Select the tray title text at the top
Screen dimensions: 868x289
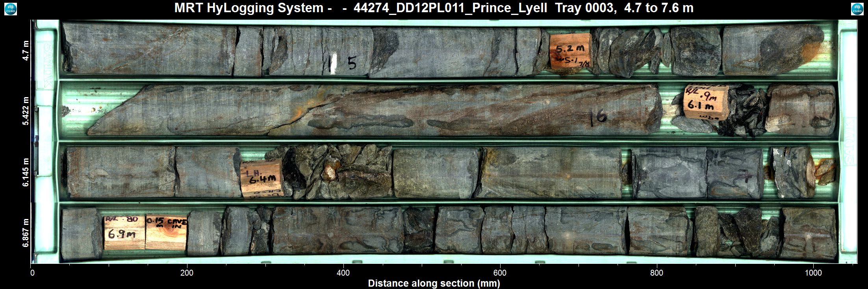click(x=434, y=8)
